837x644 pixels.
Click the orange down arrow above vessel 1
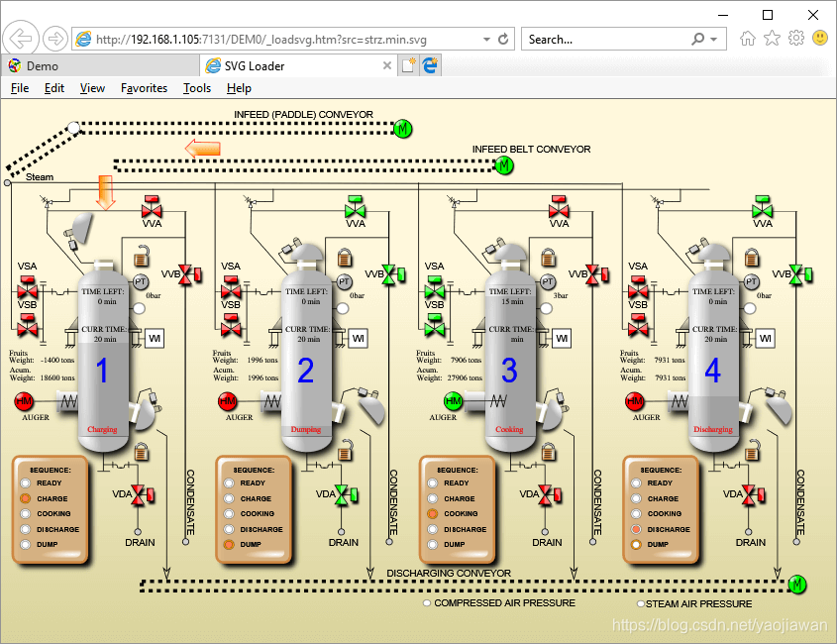click(x=106, y=192)
